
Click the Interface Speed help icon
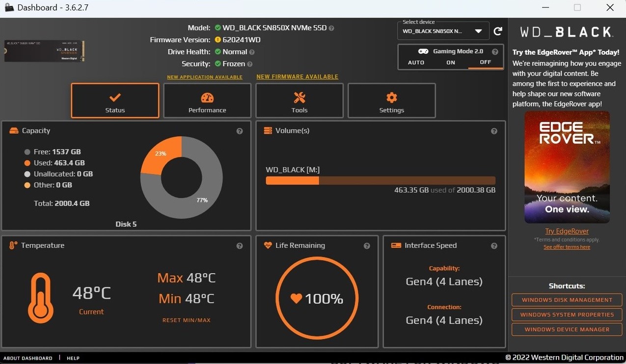pyautogui.click(x=494, y=245)
